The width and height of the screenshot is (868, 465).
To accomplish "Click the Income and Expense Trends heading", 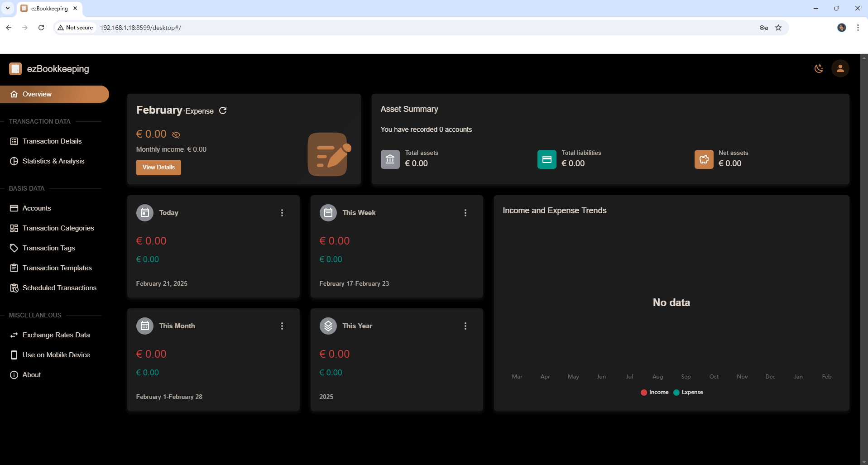I will [555, 211].
